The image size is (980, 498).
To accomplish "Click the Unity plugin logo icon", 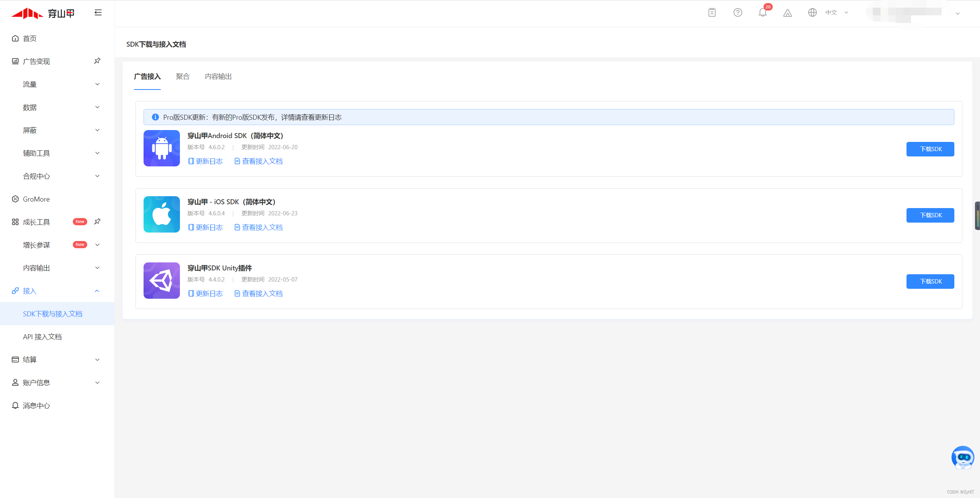I will [x=162, y=280].
